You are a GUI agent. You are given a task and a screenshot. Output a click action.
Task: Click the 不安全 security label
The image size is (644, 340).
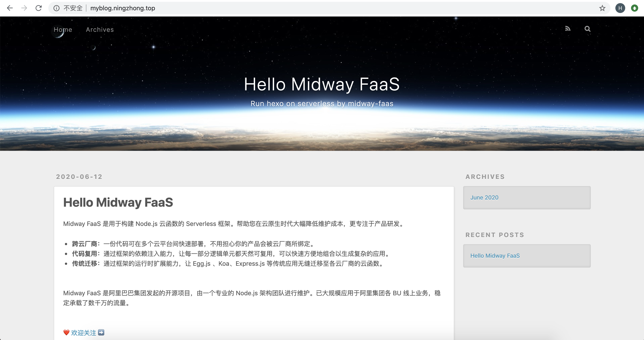[x=73, y=8]
